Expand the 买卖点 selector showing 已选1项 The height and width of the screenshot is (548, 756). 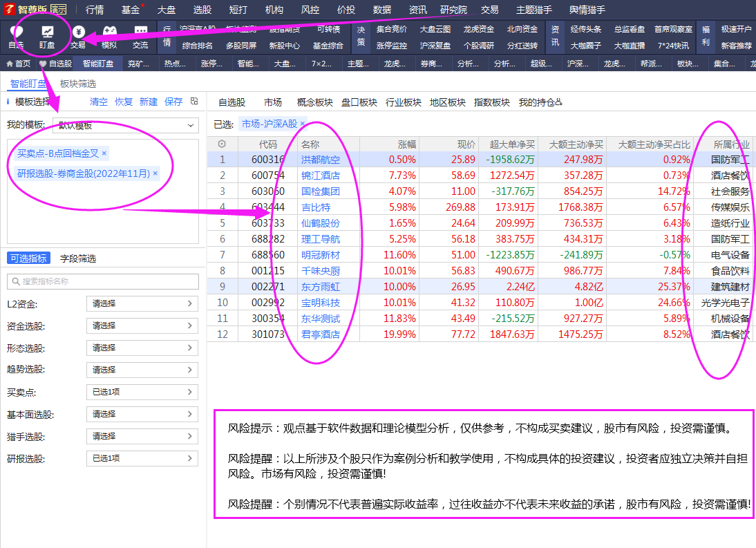pos(142,393)
